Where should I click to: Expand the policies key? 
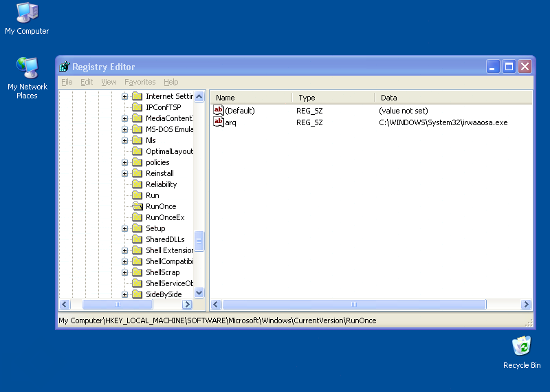(124, 162)
